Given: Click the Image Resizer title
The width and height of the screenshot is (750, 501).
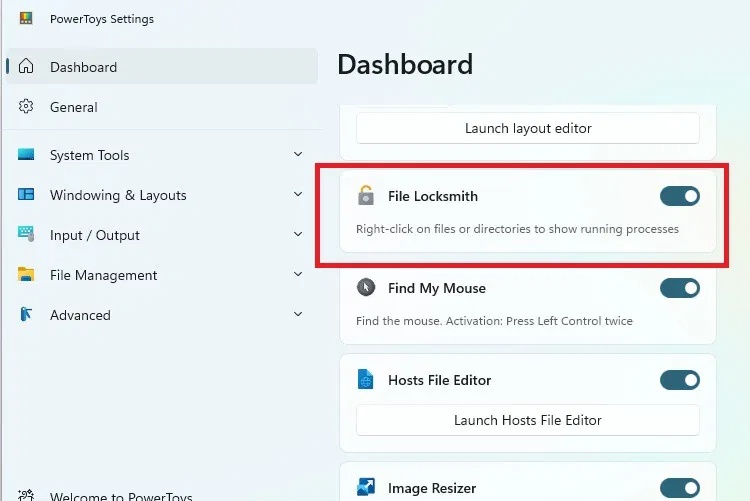Looking at the screenshot, I should point(432,488).
